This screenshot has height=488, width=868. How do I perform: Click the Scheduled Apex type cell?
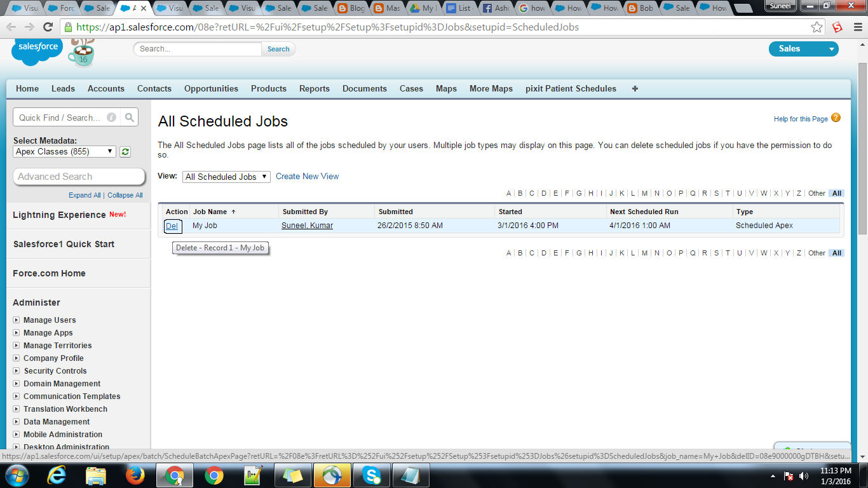(764, 226)
